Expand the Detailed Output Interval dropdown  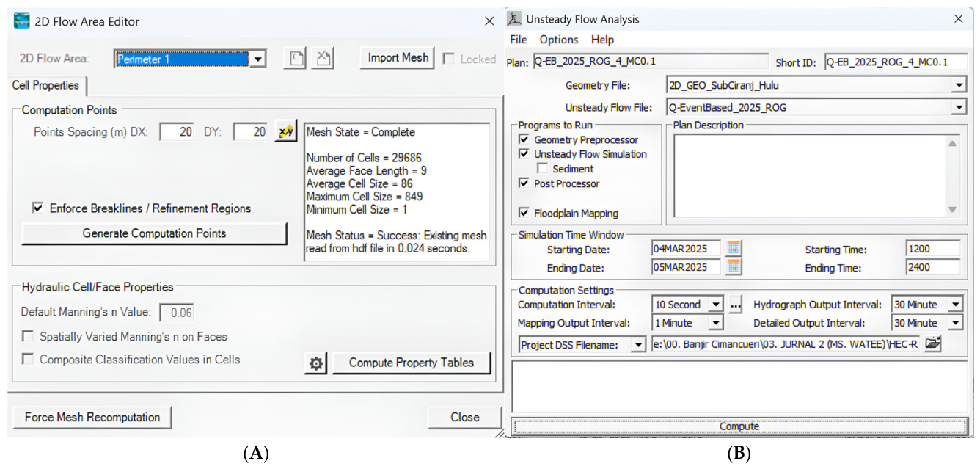click(x=955, y=323)
